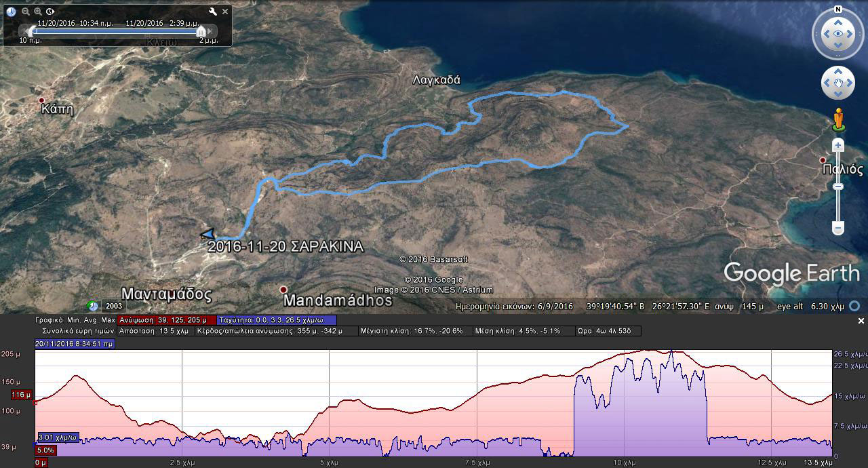Look right with the eye joystick
This screenshot has height=468, width=868.
(x=851, y=34)
